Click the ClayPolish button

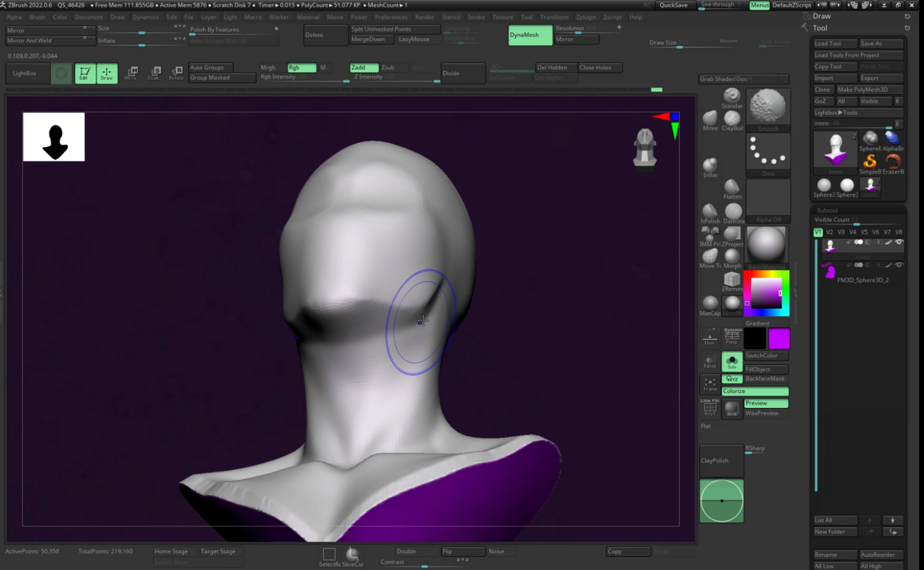click(x=721, y=460)
